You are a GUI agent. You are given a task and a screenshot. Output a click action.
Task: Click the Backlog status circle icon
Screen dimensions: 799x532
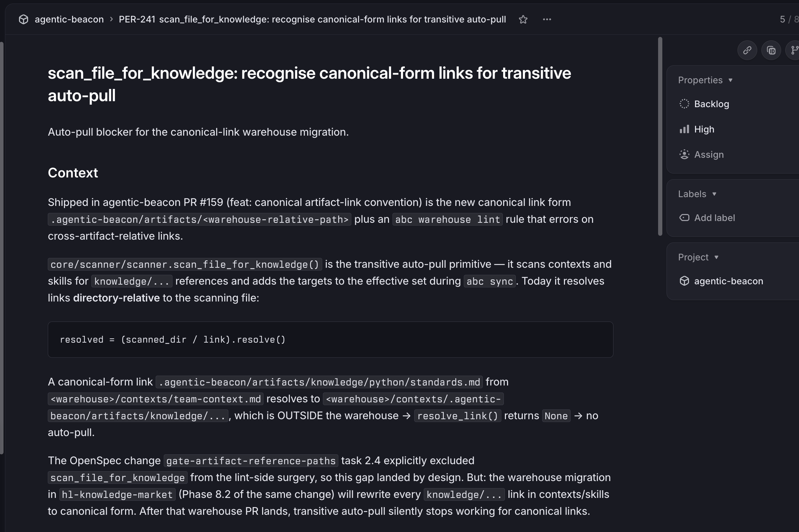(x=684, y=104)
